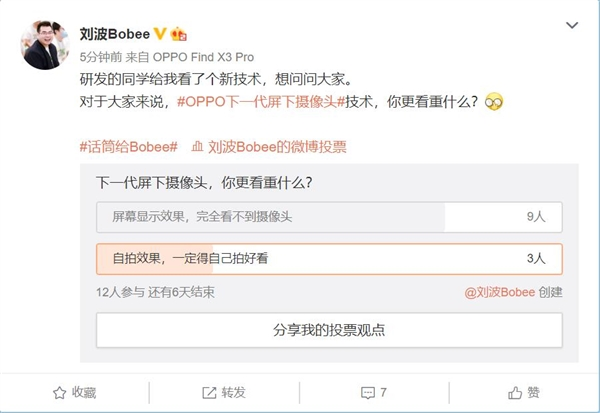This screenshot has height=413, width=600.
Task: Click the orange verified V badge
Action: (160, 33)
